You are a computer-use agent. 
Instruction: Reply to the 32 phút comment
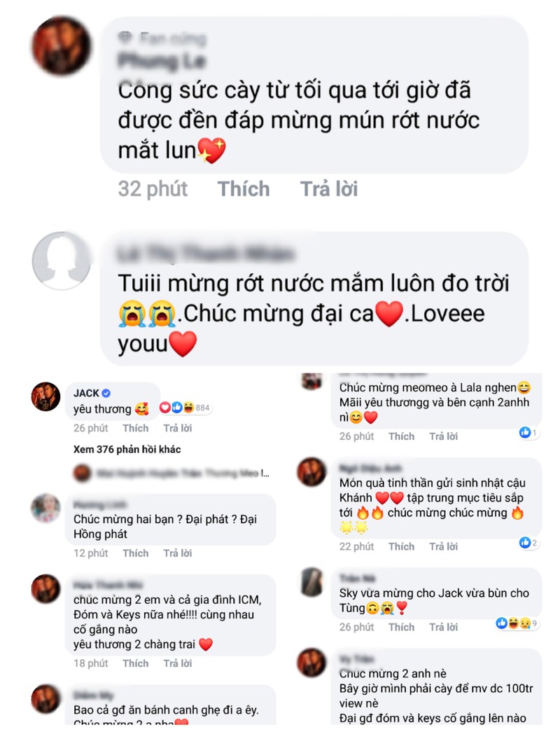pos(329,189)
